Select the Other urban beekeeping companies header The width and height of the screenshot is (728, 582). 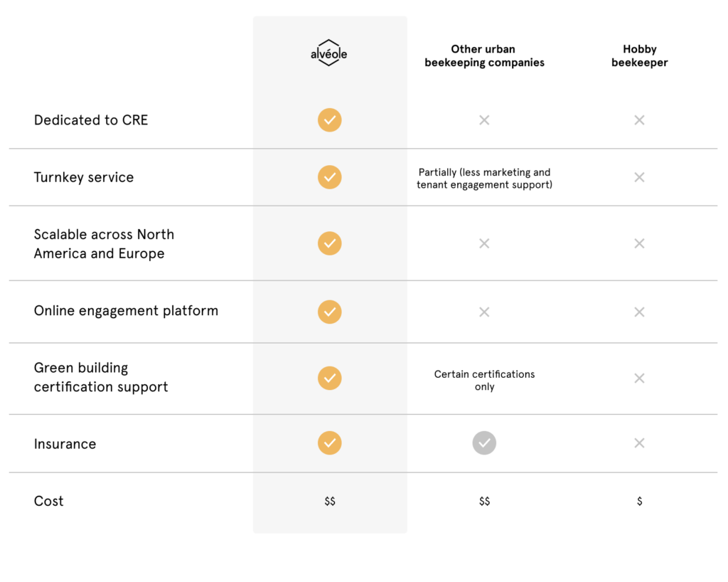[x=484, y=55]
